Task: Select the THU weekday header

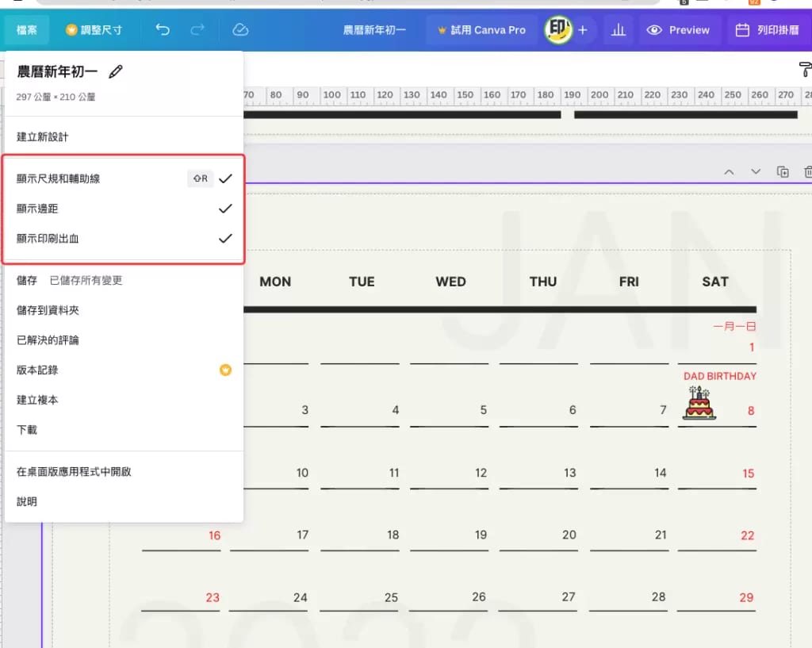Action: (x=542, y=282)
